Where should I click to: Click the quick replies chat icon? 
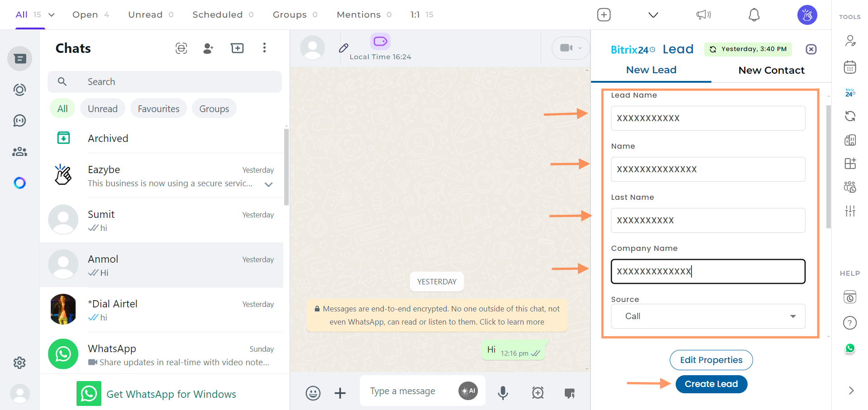click(x=570, y=393)
